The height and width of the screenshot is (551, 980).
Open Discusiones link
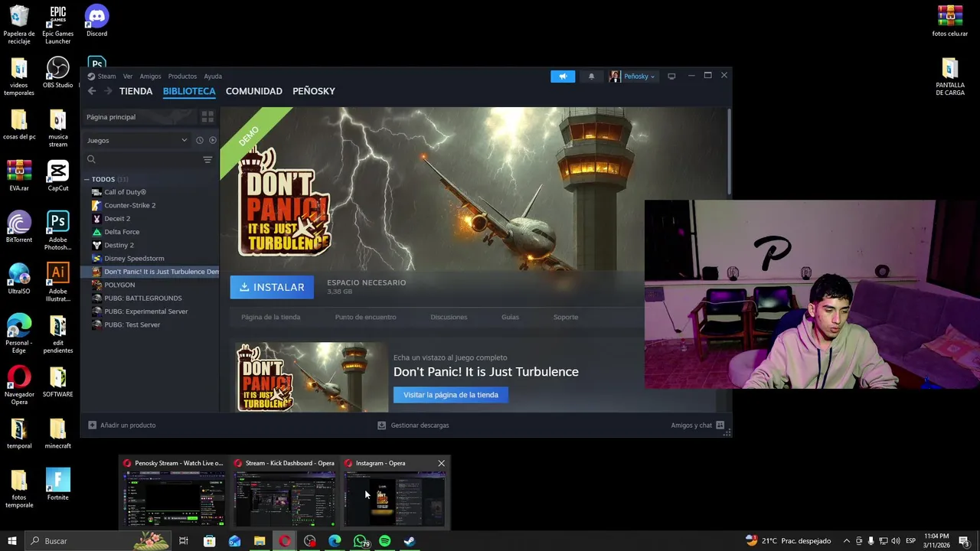[x=449, y=317]
